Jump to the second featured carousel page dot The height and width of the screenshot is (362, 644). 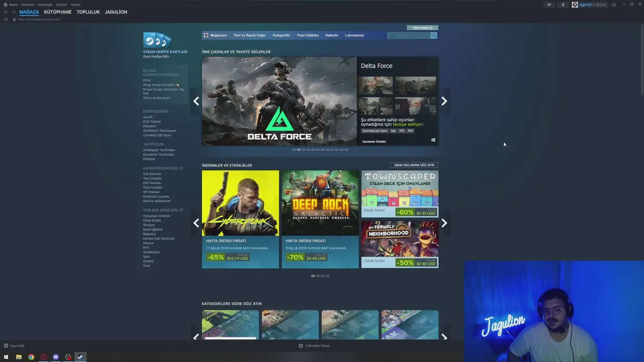[x=299, y=149]
